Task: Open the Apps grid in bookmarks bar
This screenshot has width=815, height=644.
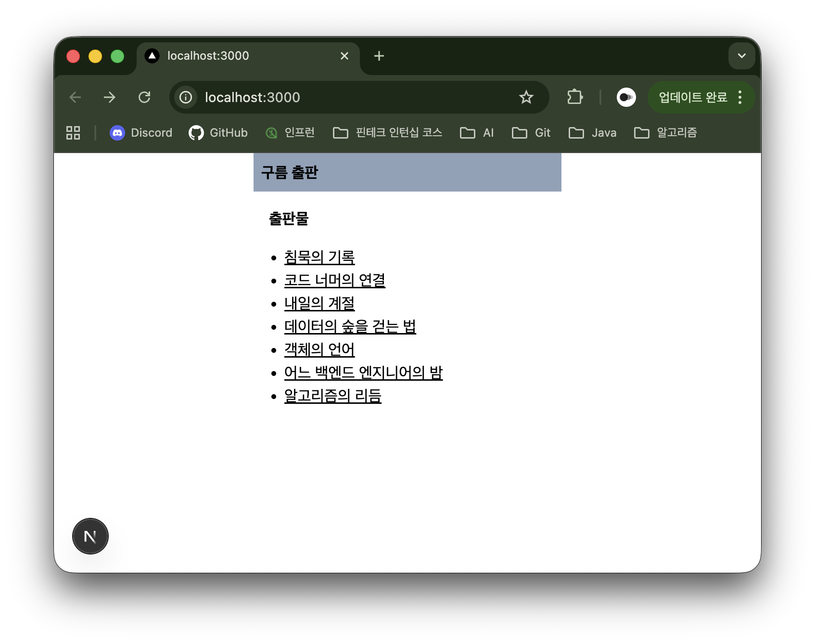Action: pos(73,133)
